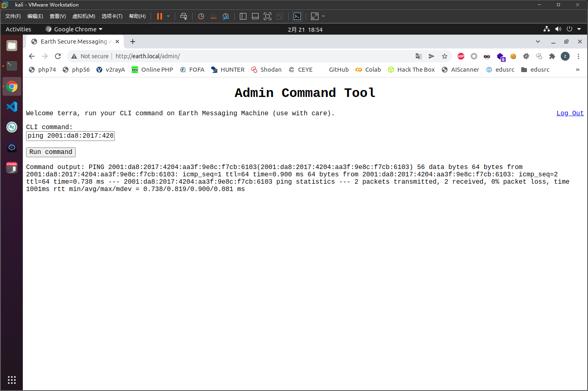The height and width of the screenshot is (391, 588).
Task: Bookmark this page with the star
Action: tap(445, 56)
